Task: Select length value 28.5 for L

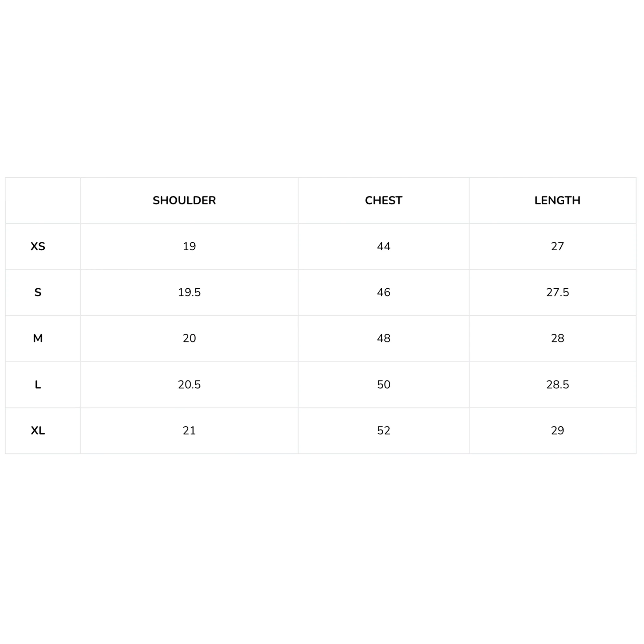Action: (x=557, y=385)
